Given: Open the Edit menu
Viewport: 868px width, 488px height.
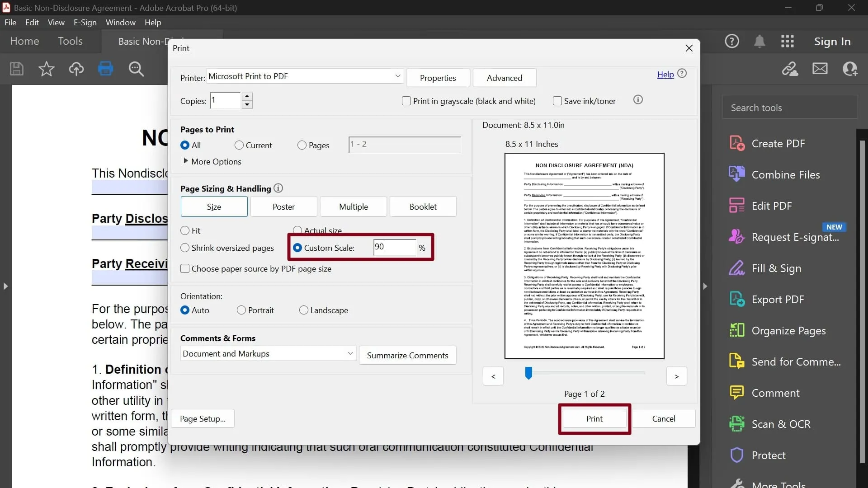Looking at the screenshot, I should [32, 22].
